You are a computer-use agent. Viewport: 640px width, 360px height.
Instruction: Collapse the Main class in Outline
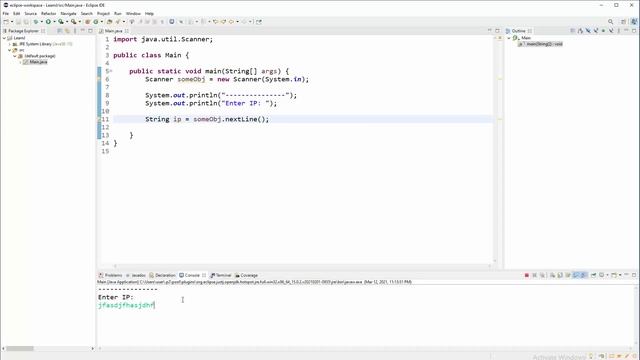[509, 38]
